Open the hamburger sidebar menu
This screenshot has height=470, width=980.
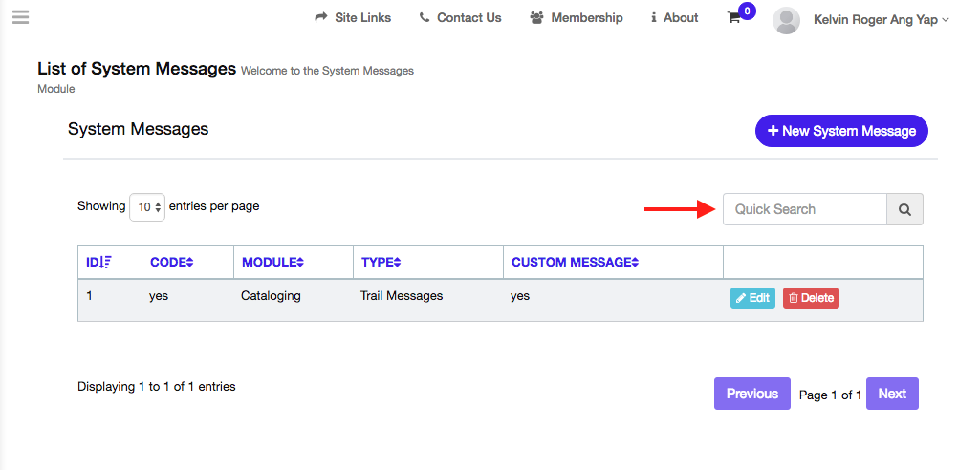click(x=20, y=17)
